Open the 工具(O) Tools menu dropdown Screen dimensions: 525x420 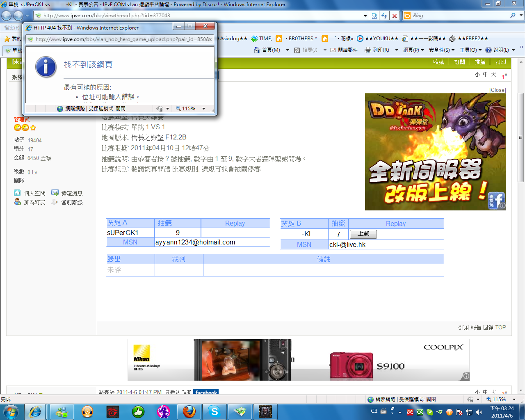471,50
